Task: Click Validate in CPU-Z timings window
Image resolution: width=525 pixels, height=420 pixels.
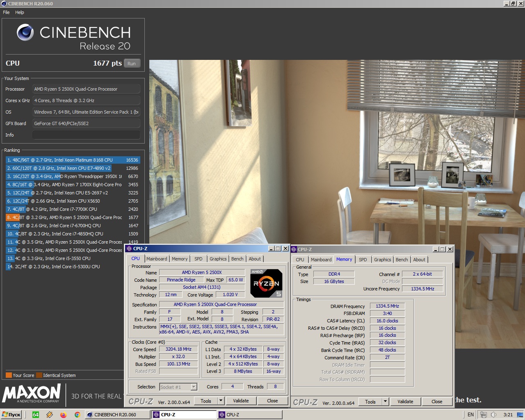Action: (x=405, y=402)
